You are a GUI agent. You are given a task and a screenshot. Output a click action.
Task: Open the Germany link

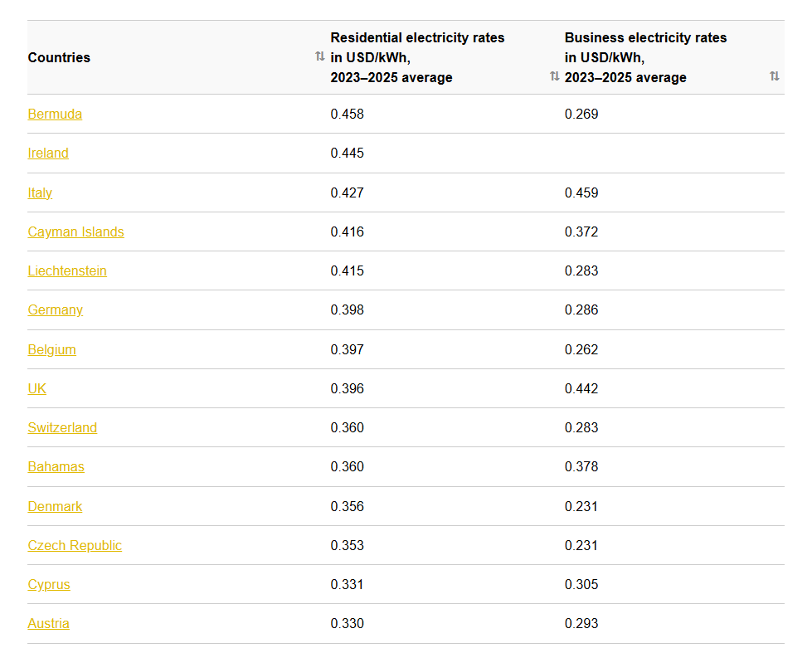pos(56,309)
